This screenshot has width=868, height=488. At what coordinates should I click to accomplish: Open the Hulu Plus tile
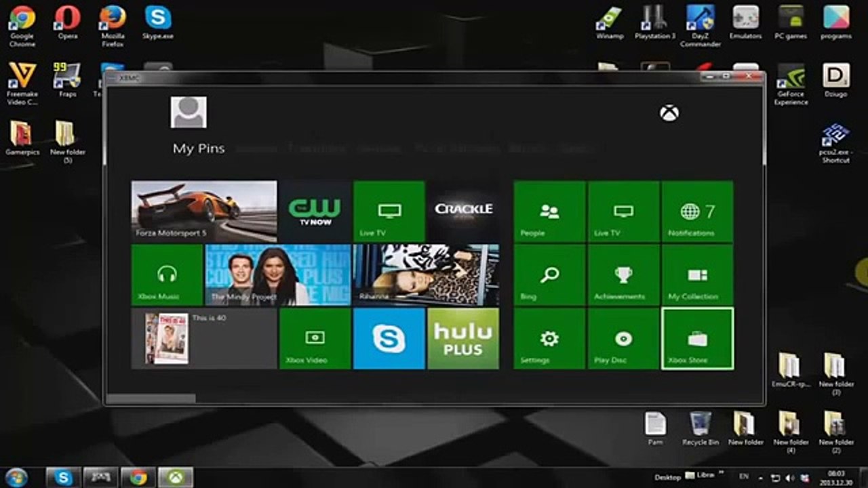[x=463, y=339]
